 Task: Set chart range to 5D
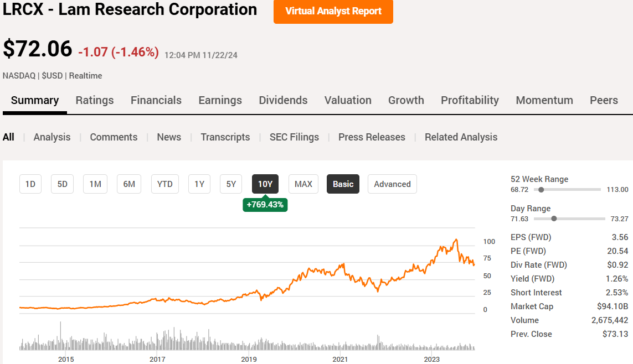(62, 184)
